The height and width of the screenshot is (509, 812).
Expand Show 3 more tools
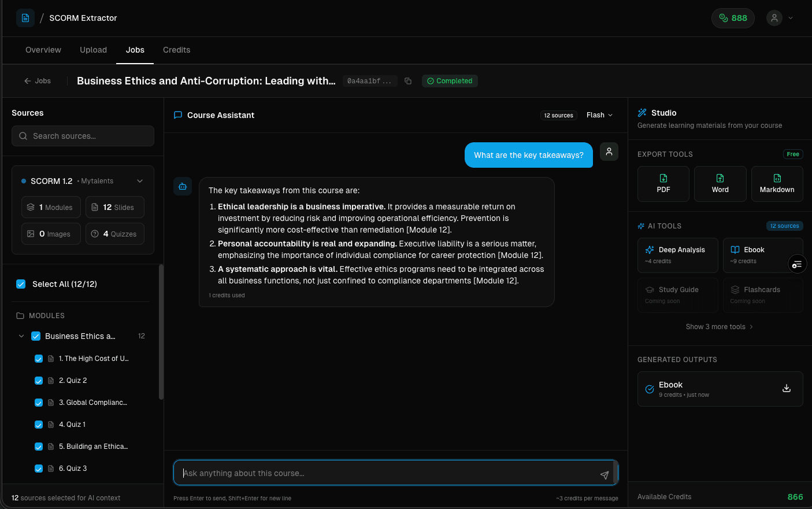720,327
